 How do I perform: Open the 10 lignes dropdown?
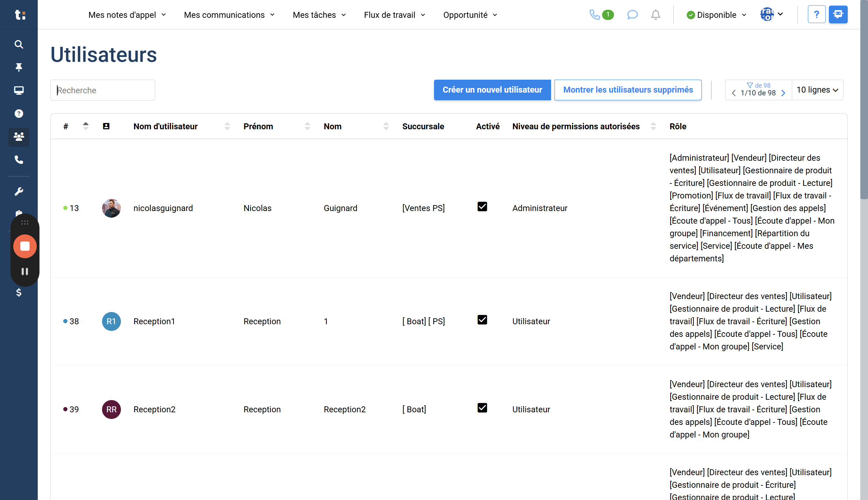point(817,90)
